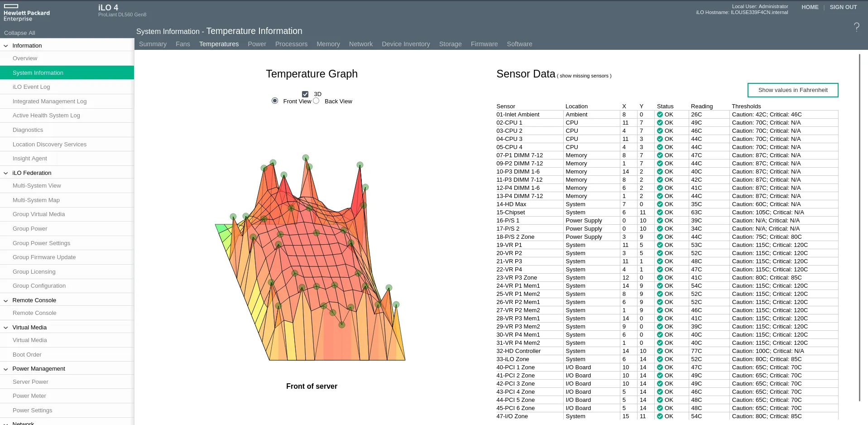868x425 pixels.
Task: Click OK status icon for 18-P/S 2 Zone
Action: (x=660, y=237)
